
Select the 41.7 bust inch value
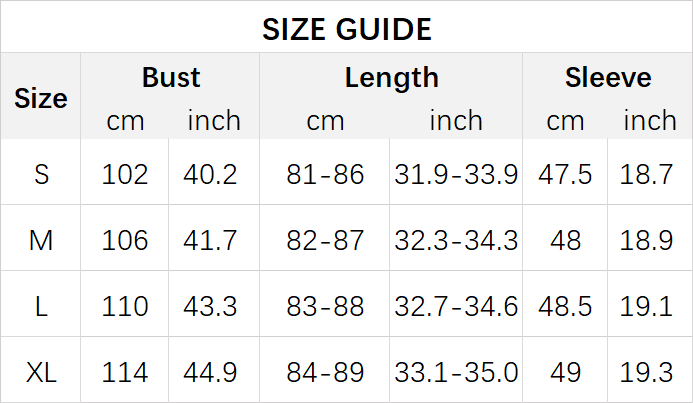pos(210,240)
